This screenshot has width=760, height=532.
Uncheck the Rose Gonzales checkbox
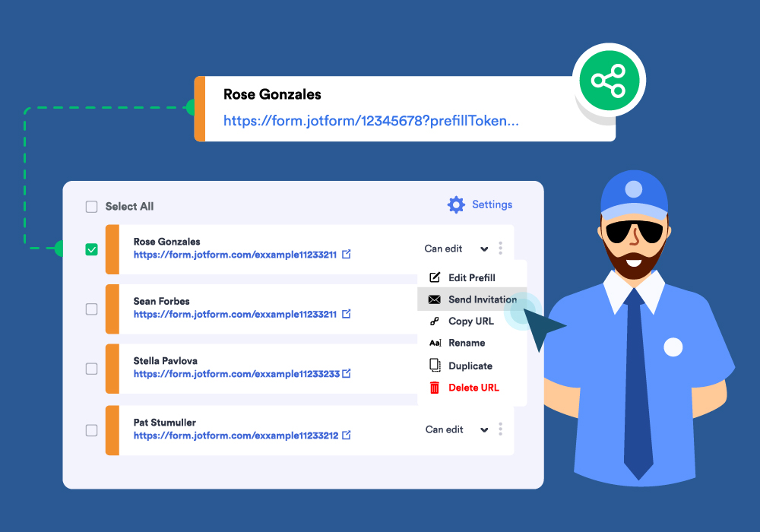coord(92,249)
